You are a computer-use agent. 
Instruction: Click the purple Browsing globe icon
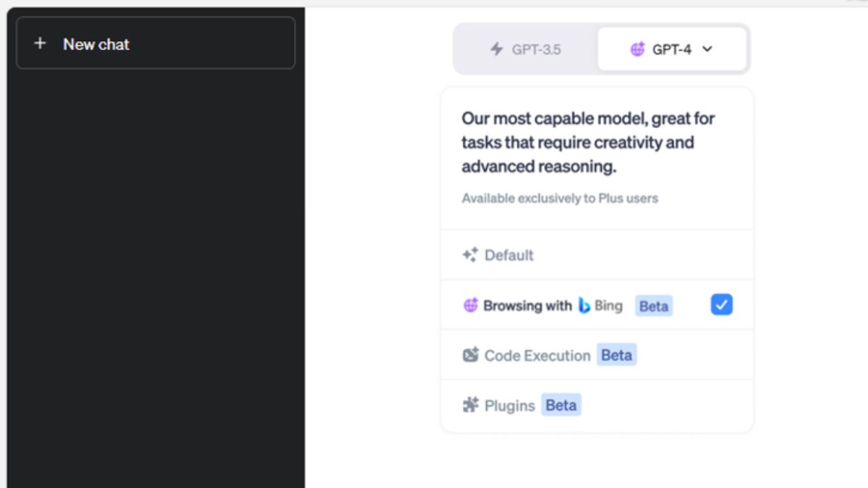[471, 305]
